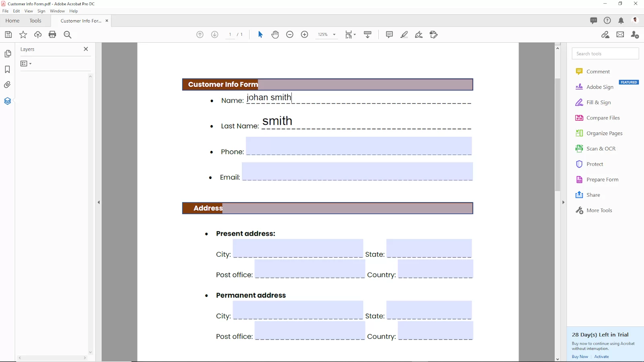The image size is (644, 362).
Task: Click the scrolling mode icon
Action: coord(368,35)
